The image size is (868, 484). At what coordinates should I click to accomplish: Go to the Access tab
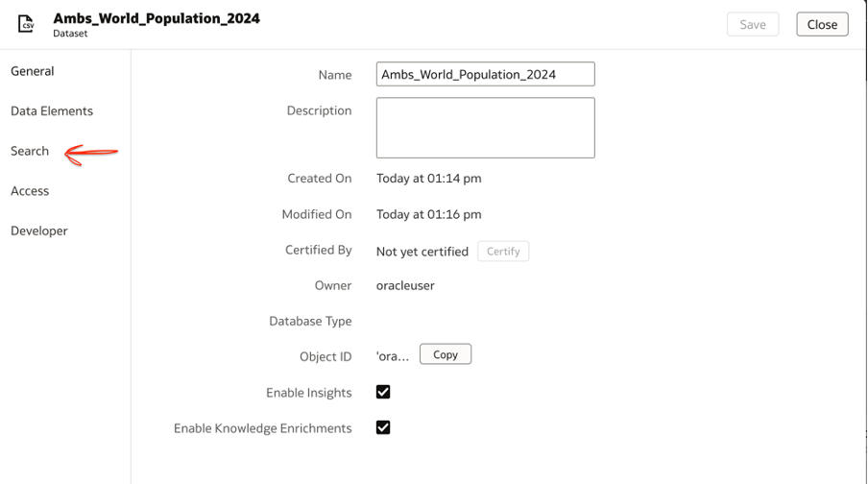[30, 190]
